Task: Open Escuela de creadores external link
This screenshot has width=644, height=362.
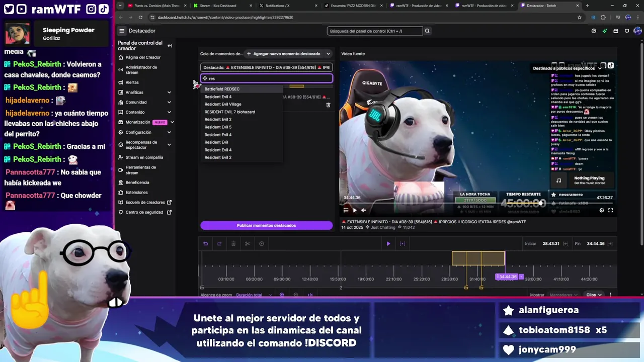Action: click(145, 203)
